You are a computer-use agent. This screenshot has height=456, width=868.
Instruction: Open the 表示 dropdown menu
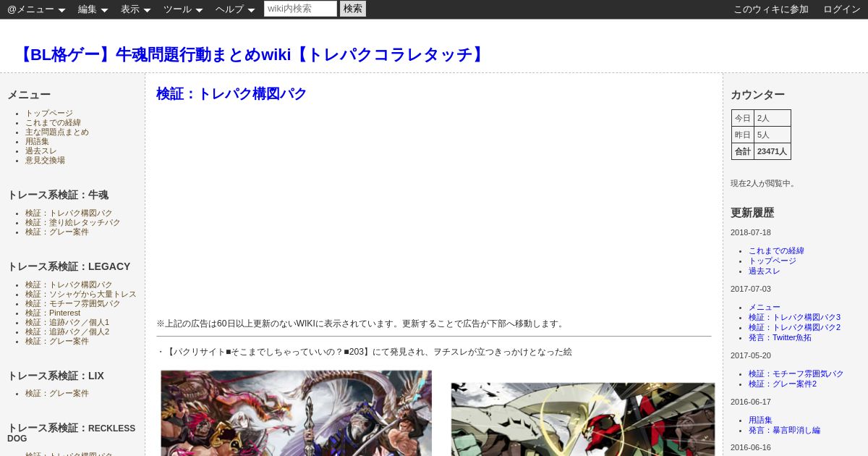tap(135, 9)
